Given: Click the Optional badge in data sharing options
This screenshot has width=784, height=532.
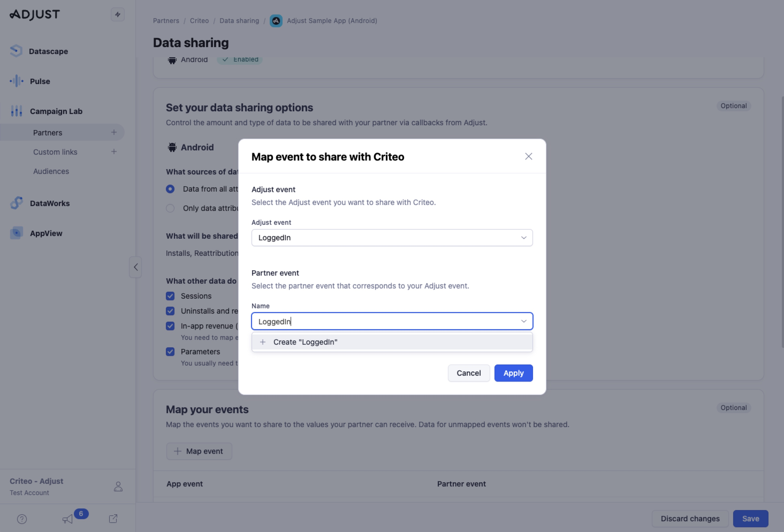Looking at the screenshot, I should [x=734, y=106].
